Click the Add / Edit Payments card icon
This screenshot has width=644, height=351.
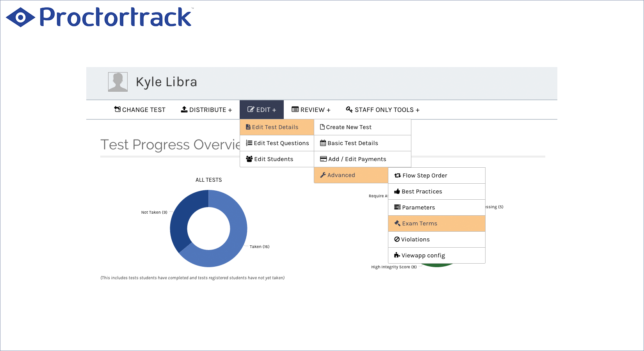[x=323, y=159]
